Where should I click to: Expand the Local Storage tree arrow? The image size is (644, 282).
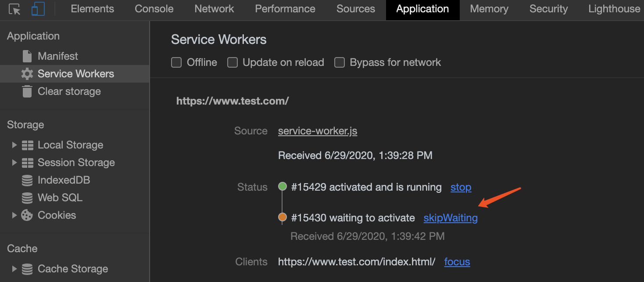pyautogui.click(x=14, y=145)
